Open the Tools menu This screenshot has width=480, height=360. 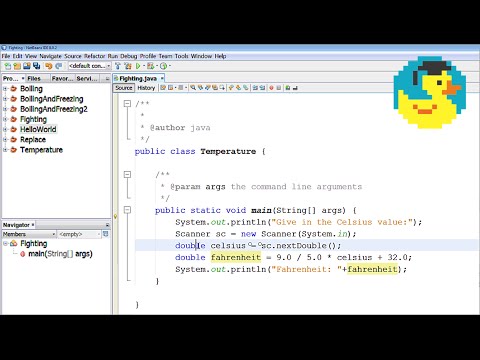point(181,56)
